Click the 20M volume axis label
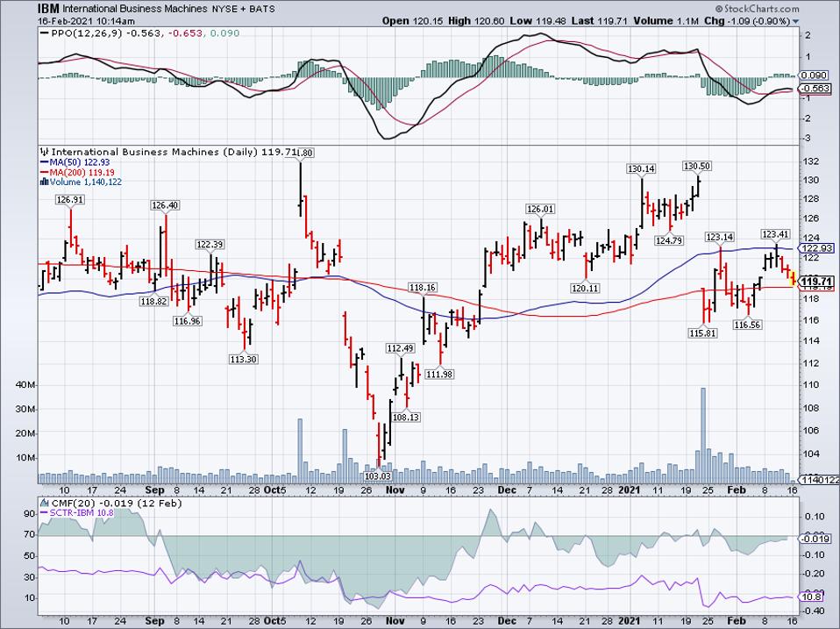 25,433
